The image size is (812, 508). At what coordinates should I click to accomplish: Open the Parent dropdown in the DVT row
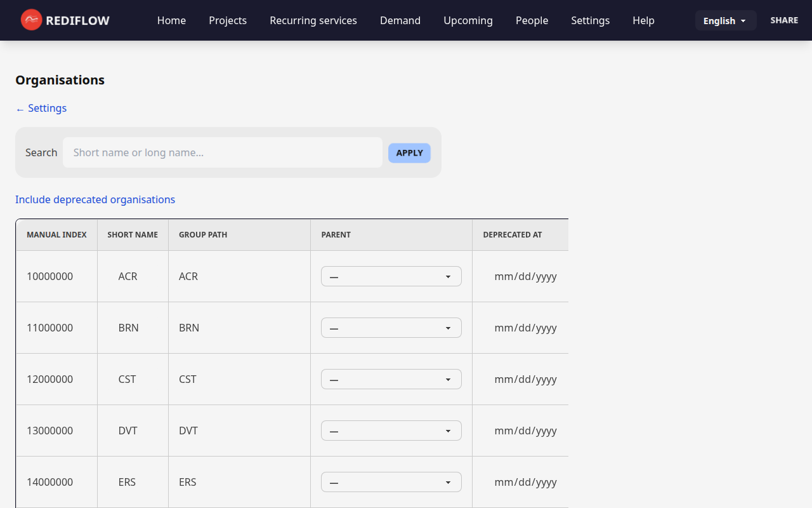pyautogui.click(x=391, y=430)
